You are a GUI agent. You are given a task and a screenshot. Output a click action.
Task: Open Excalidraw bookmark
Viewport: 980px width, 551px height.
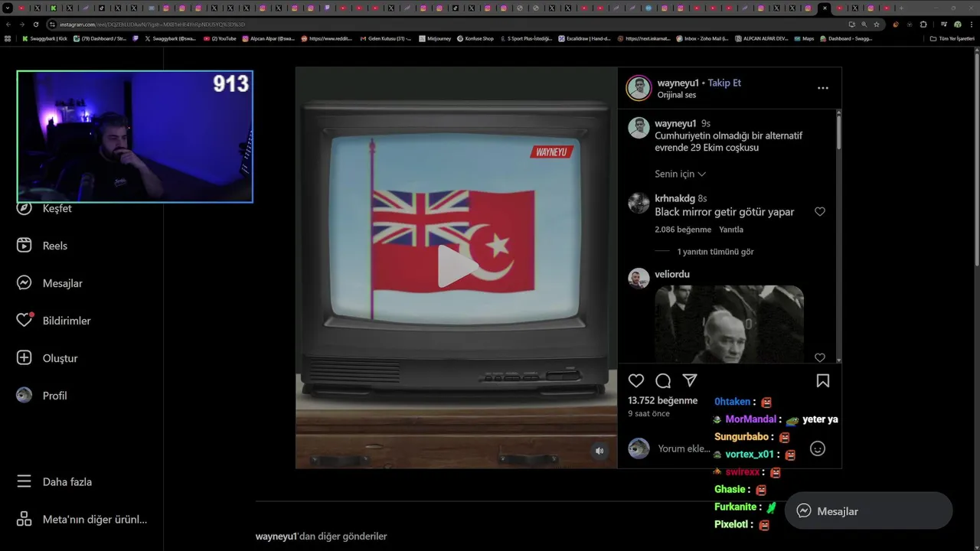point(584,38)
